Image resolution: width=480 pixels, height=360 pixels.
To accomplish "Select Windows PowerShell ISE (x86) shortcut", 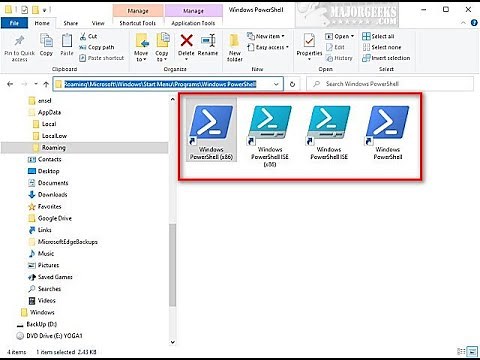I will click(270, 135).
